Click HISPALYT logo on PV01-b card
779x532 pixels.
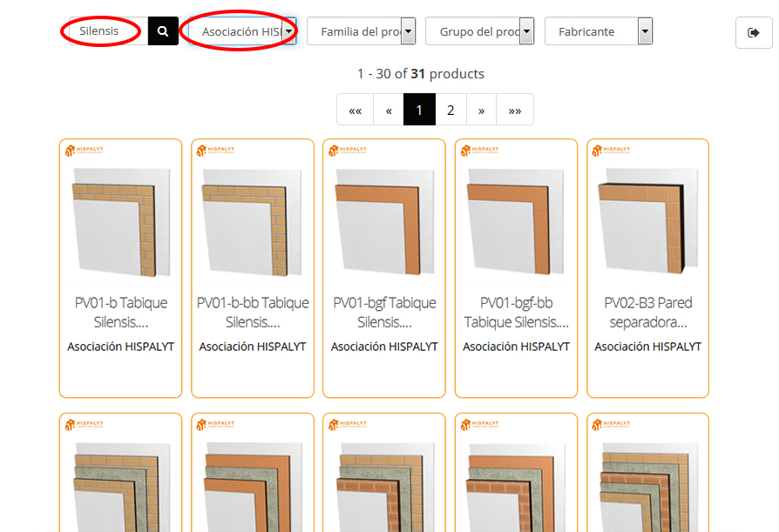click(84, 151)
